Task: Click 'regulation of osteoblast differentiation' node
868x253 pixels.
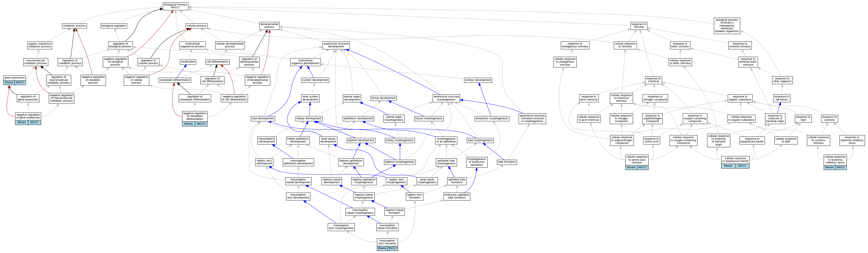Action: [x=195, y=98]
